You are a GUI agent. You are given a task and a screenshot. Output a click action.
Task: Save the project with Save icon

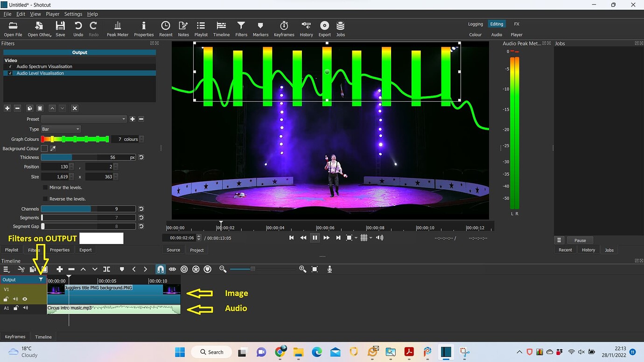point(60,28)
